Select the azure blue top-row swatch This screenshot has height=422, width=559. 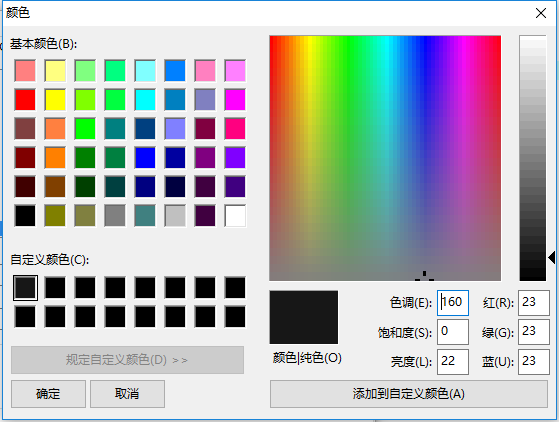[x=175, y=71]
